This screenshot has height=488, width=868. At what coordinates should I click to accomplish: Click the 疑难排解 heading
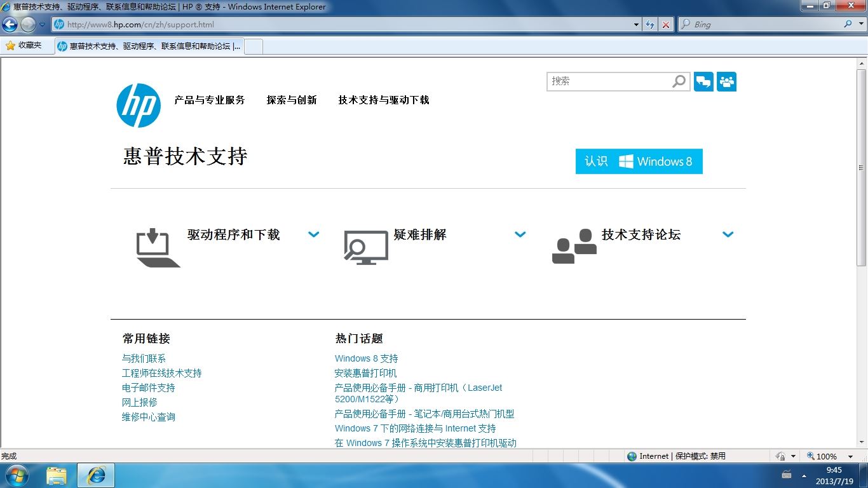tap(420, 234)
